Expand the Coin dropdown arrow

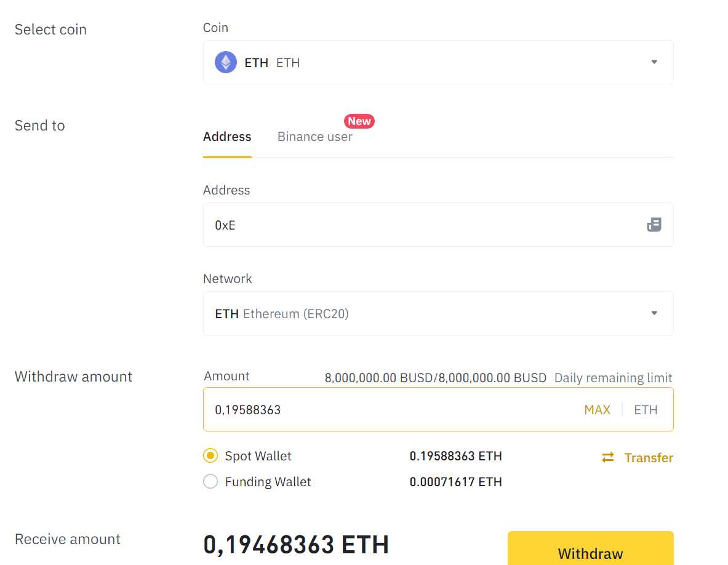(x=654, y=62)
